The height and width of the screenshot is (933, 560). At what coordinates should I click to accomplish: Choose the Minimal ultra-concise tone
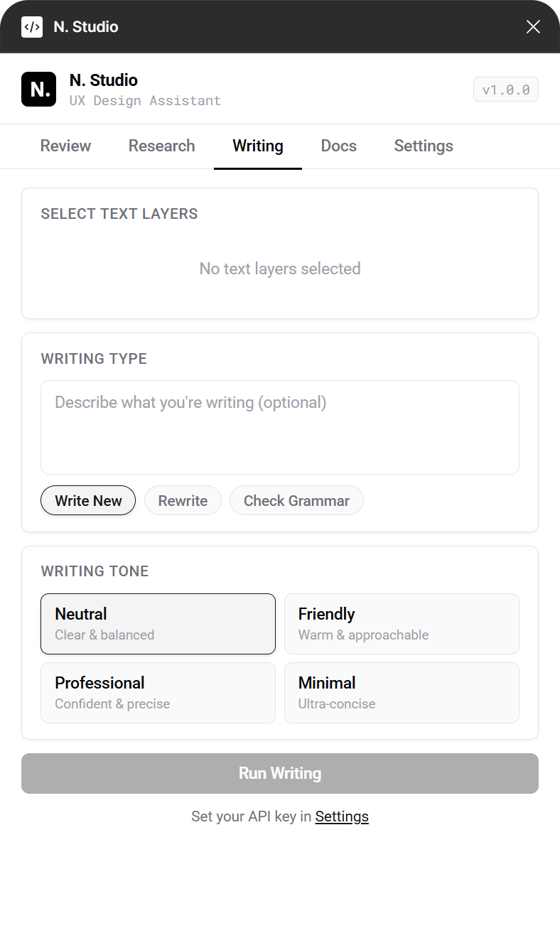(402, 692)
